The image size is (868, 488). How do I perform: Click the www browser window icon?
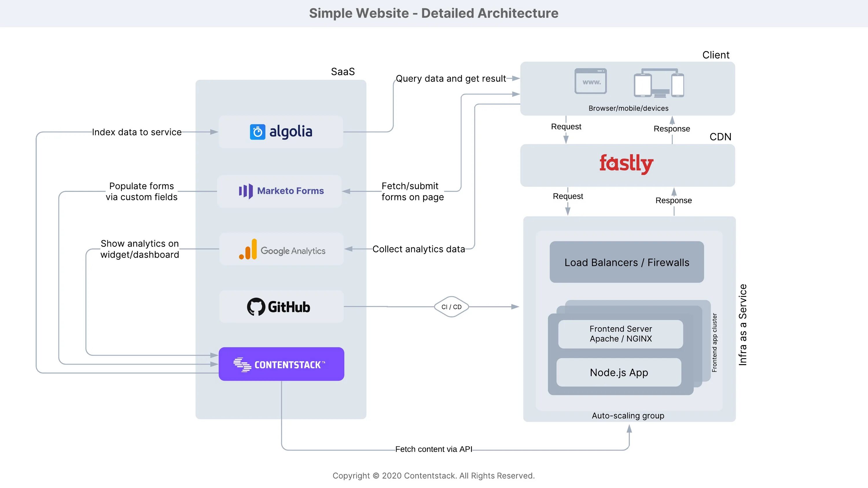coord(591,81)
